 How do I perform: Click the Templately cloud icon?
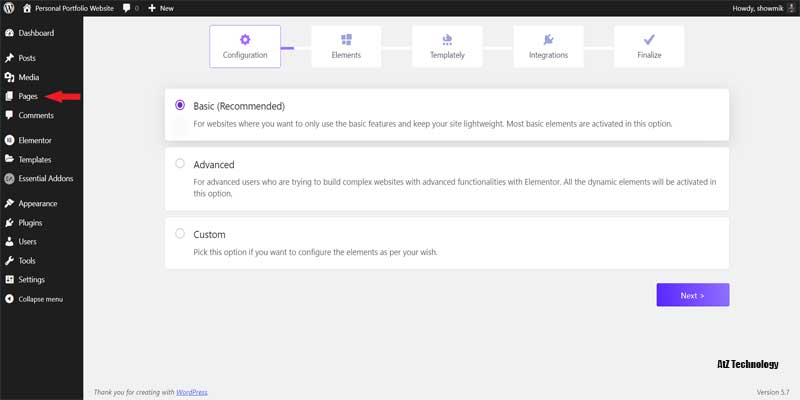point(447,39)
